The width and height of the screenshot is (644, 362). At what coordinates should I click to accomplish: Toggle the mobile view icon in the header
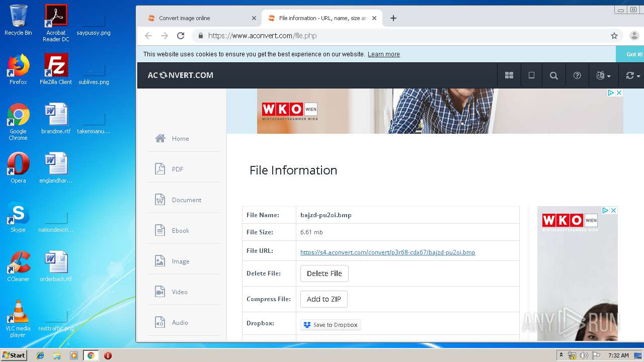[531, 75]
